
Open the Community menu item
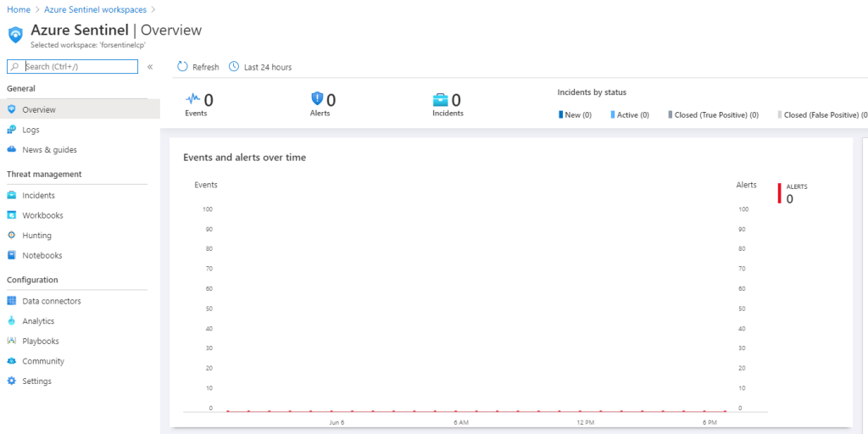(80, 361)
